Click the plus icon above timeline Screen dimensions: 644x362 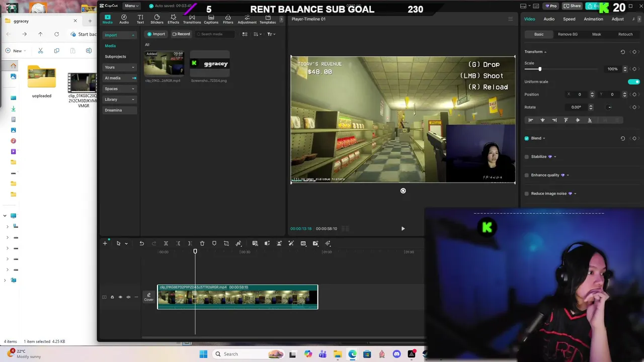tap(105, 243)
